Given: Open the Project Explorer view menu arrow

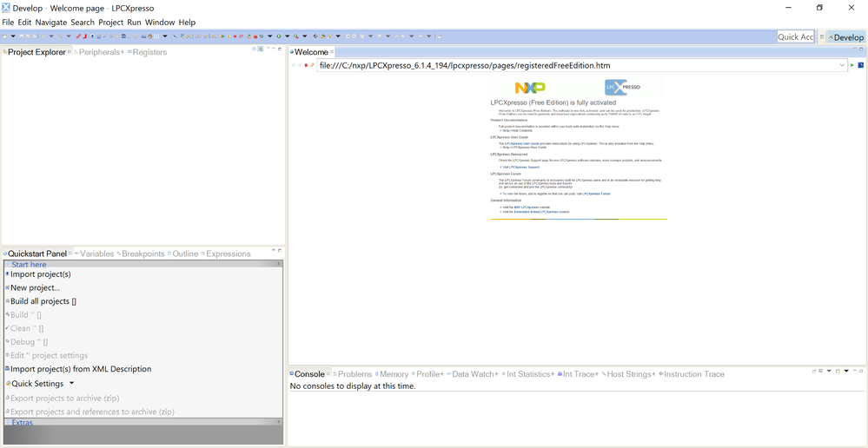Looking at the screenshot, I should pos(268,48).
